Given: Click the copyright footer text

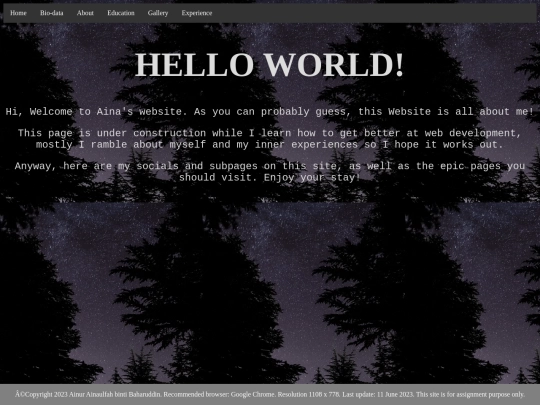Looking at the screenshot, I should [x=270, y=394].
